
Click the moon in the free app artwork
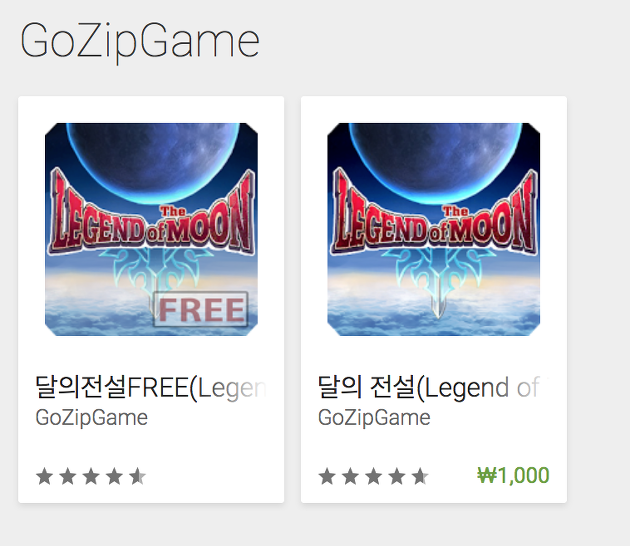[154, 159]
